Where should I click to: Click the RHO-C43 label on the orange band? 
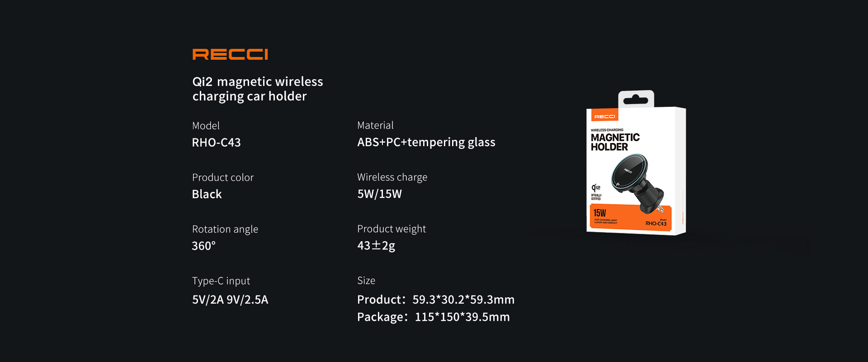(656, 224)
